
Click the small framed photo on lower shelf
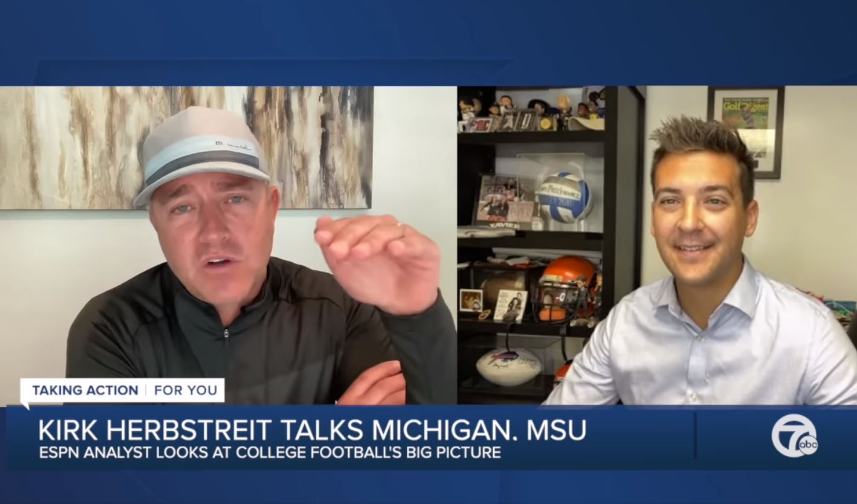point(471,300)
